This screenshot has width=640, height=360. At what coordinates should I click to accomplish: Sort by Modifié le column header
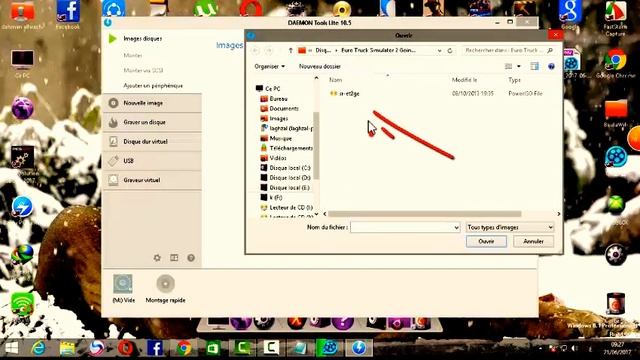click(464, 80)
